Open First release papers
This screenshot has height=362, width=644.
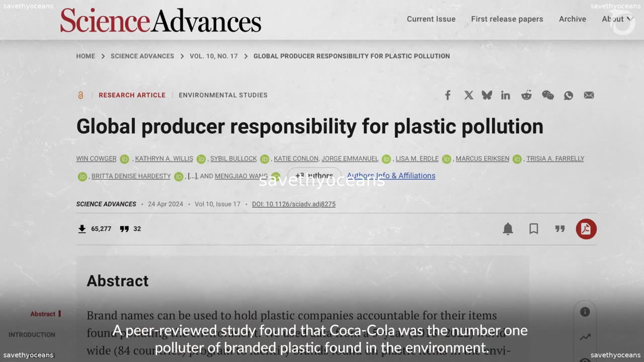[x=507, y=19]
